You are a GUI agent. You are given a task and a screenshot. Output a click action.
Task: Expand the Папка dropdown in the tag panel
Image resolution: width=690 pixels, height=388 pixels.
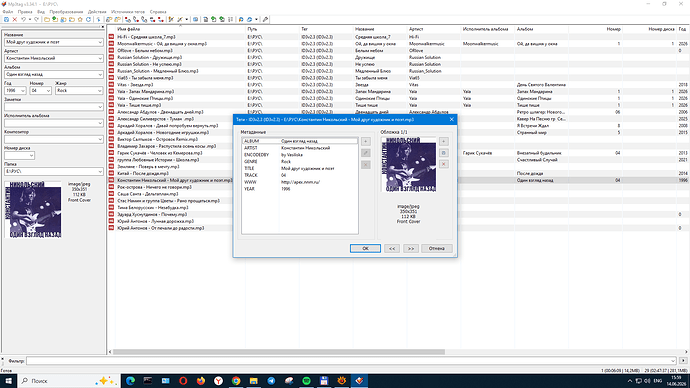pyautogui.click(x=100, y=172)
